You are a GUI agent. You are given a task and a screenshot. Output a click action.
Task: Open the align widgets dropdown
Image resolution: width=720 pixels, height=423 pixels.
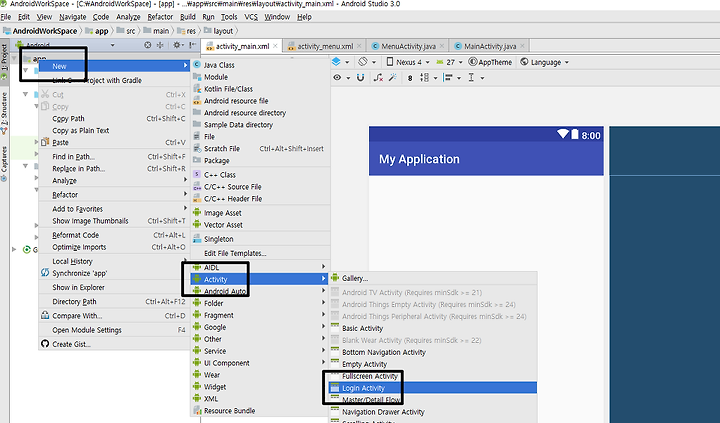point(452,78)
